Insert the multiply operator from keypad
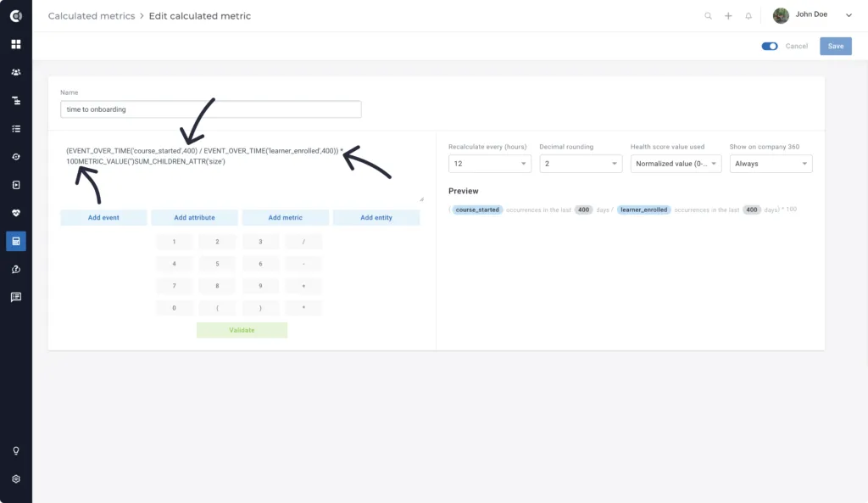This screenshot has width=868, height=503. 303,308
